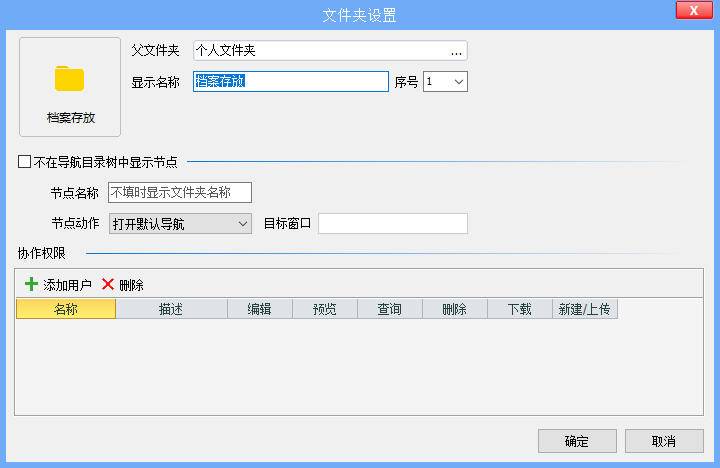Click the 目标窗口 input field
Screen dimensions: 720x468
pyautogui.click(x=393, y=224)
